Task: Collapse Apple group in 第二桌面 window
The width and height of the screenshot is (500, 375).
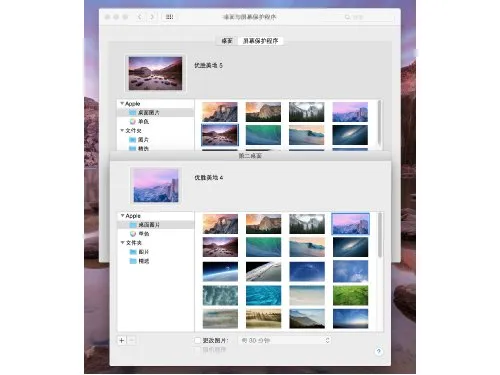Action: coord(122,216)
